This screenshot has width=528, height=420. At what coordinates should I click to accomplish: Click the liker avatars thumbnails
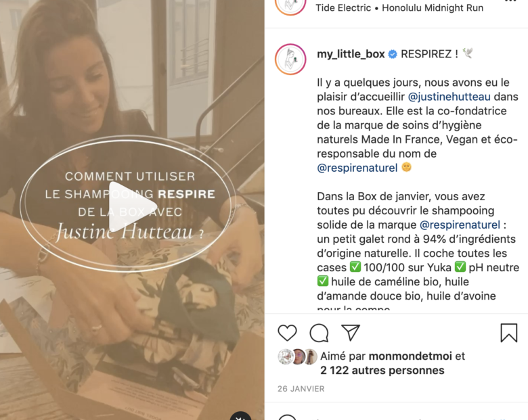298,356
